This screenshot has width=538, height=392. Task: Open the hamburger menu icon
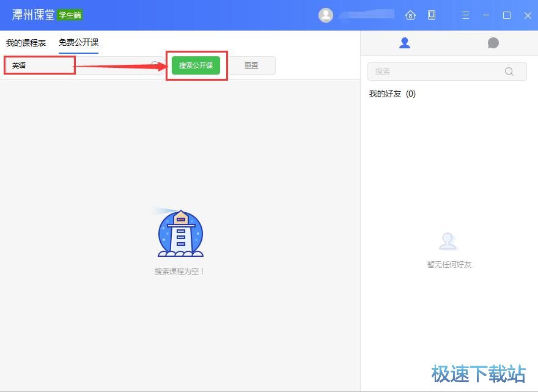tap(465, 15)
